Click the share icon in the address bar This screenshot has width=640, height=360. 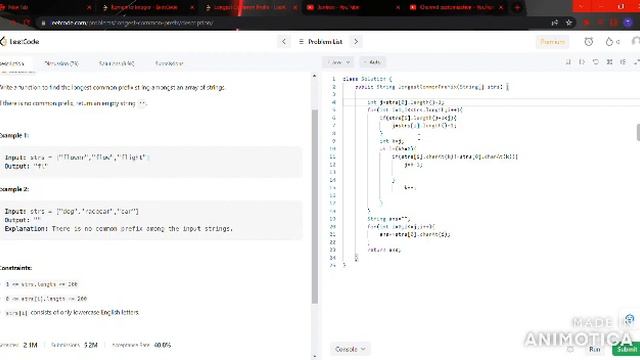(554, 23)
